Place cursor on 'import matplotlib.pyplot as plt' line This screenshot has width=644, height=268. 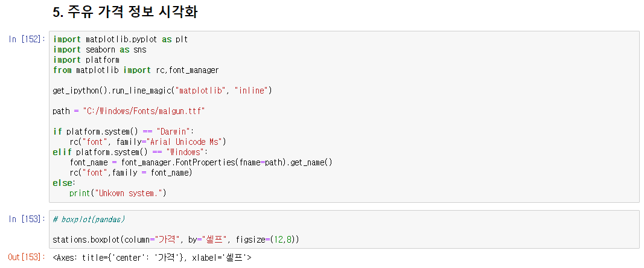point(120,39)
